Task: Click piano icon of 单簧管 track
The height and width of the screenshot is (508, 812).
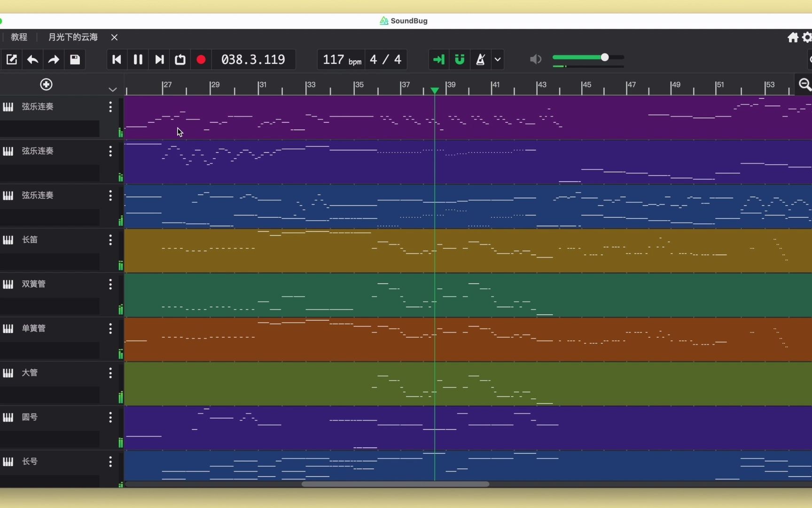Action: click(8, 328)
